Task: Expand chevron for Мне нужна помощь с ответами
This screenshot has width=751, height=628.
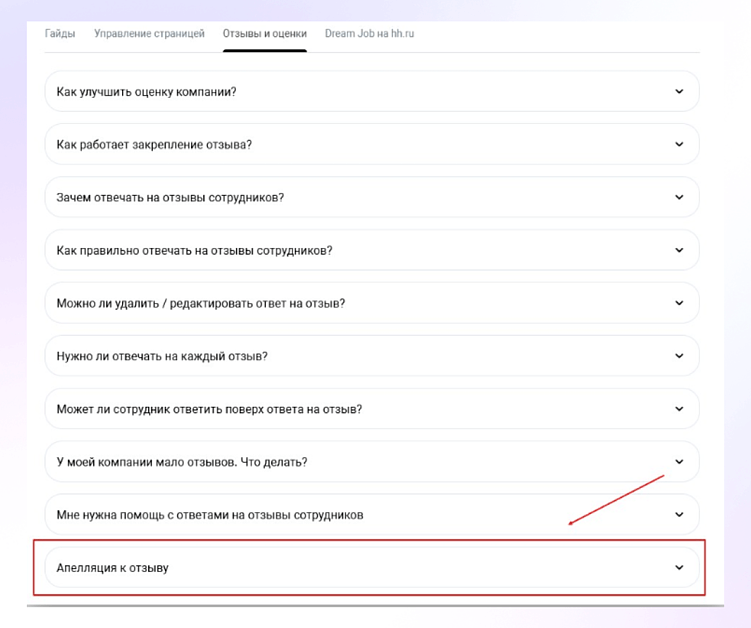Action: pyautogui.click(x=679, y=515)
